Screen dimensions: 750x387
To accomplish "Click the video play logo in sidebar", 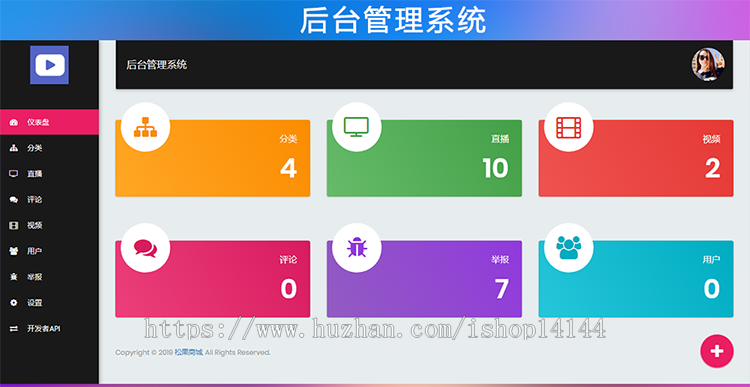I will (x=49, y=65).
